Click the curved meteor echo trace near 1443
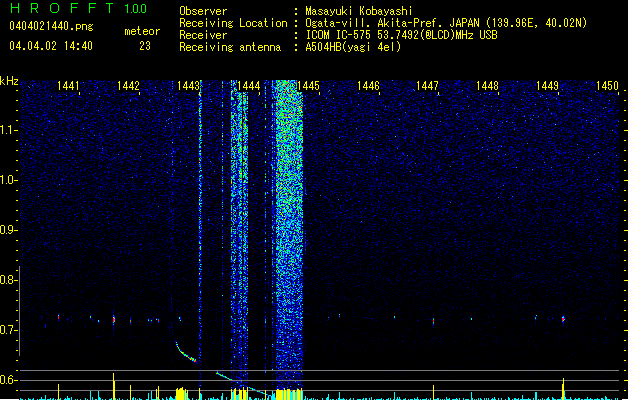 [185, 353]
